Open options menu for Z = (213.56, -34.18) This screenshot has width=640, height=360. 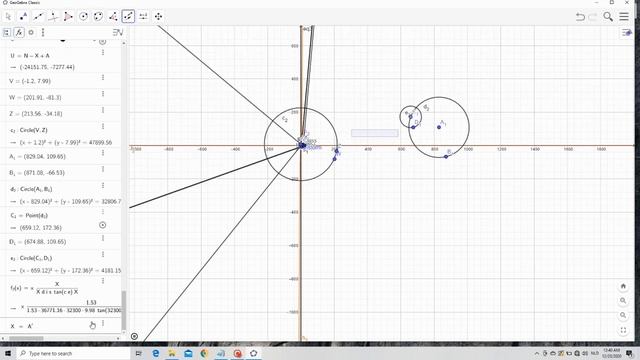click(103, 110)
